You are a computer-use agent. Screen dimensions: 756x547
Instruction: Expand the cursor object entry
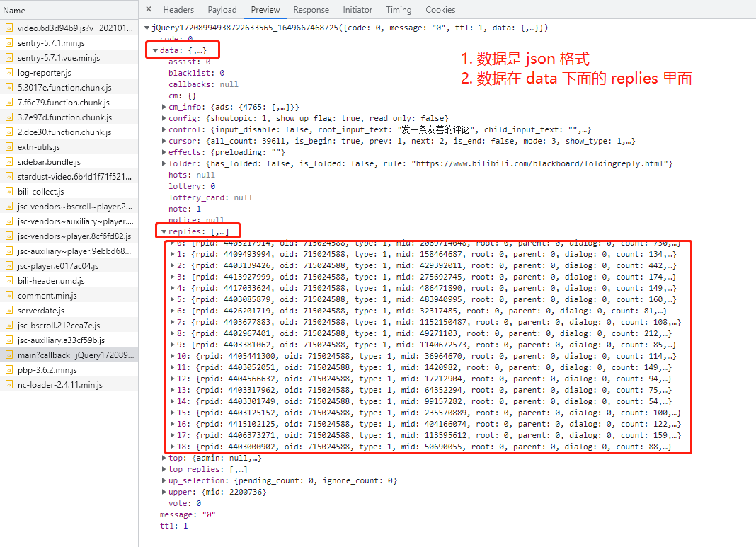click(x=164, y=141)
